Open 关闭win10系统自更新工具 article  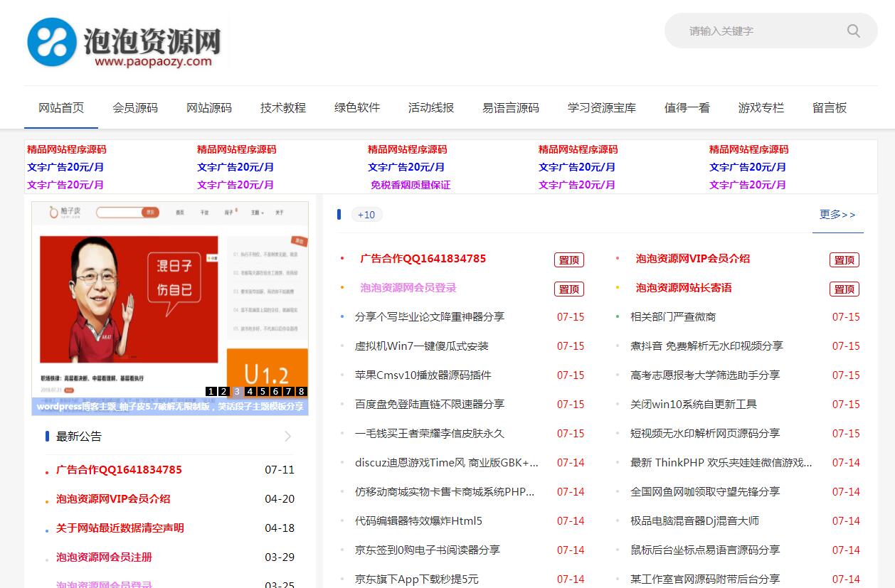click(694, 405)
